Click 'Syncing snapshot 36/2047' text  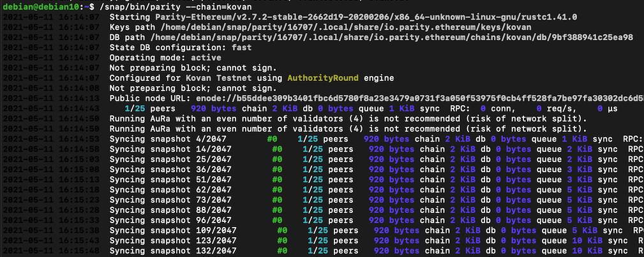170,169
